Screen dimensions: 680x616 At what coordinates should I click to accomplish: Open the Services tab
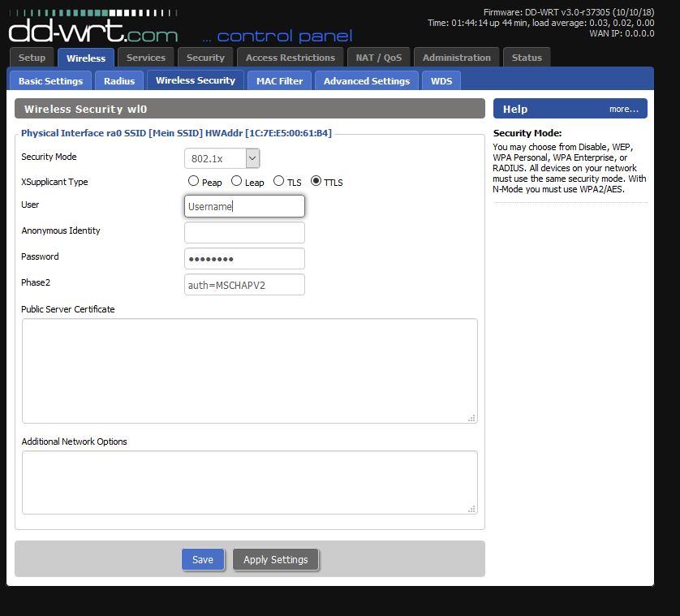tap(146, 58)
